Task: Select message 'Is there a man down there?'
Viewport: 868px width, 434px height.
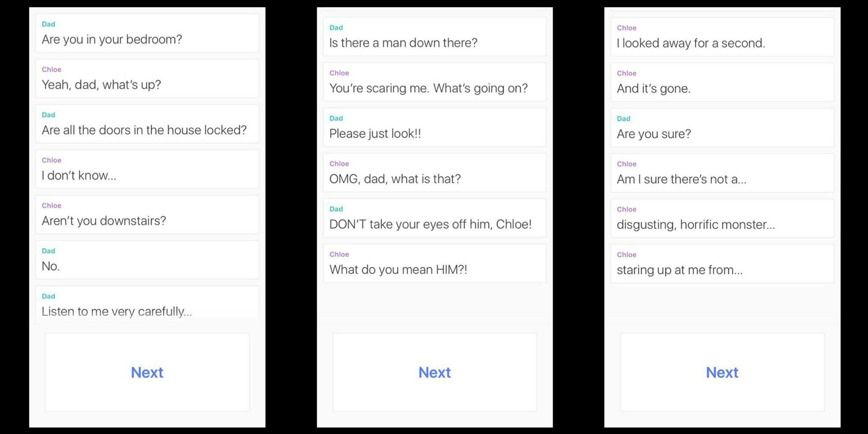Action: pyautogui.click(x=435, y=37)
